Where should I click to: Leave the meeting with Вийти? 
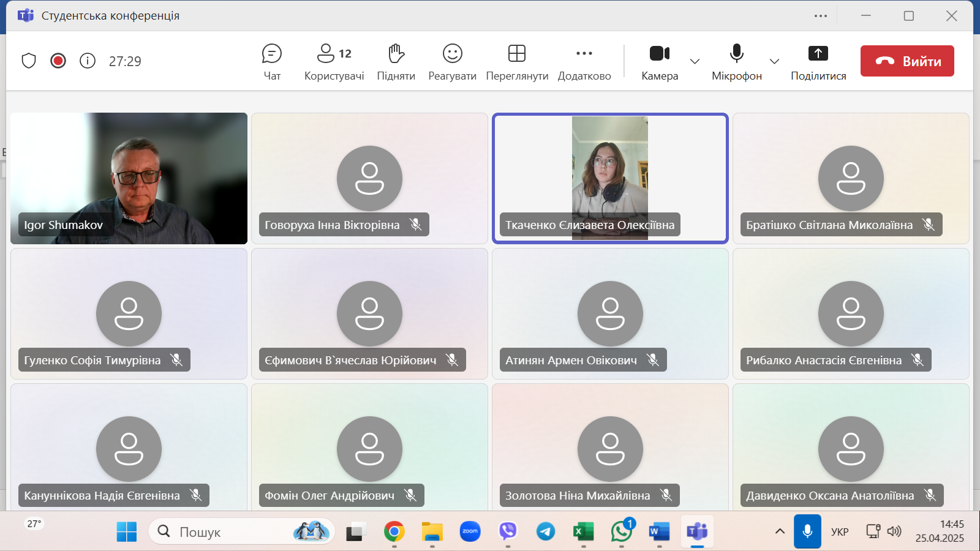(907, 61)
